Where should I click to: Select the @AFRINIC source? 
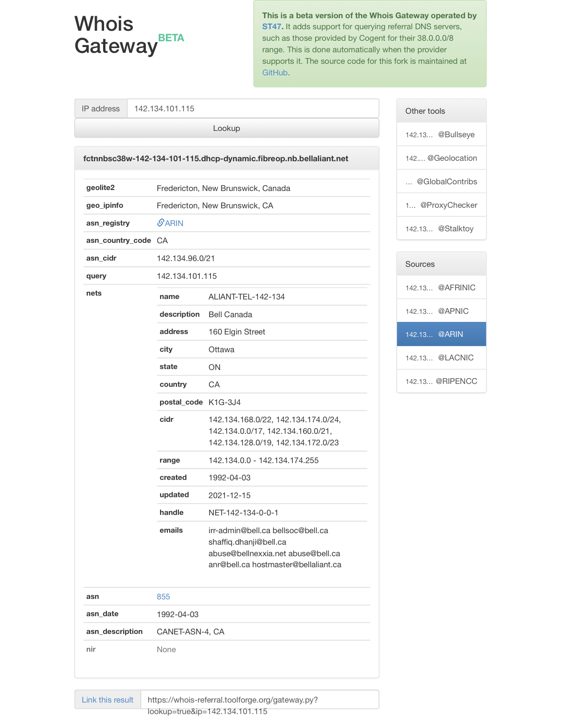442,287
